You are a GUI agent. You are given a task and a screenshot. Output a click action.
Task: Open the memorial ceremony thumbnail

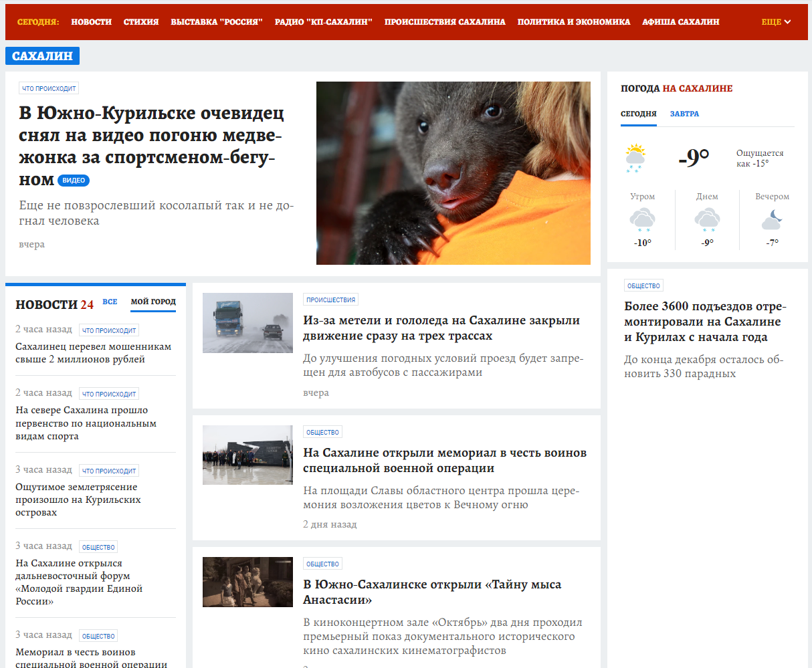coord(247,455)
